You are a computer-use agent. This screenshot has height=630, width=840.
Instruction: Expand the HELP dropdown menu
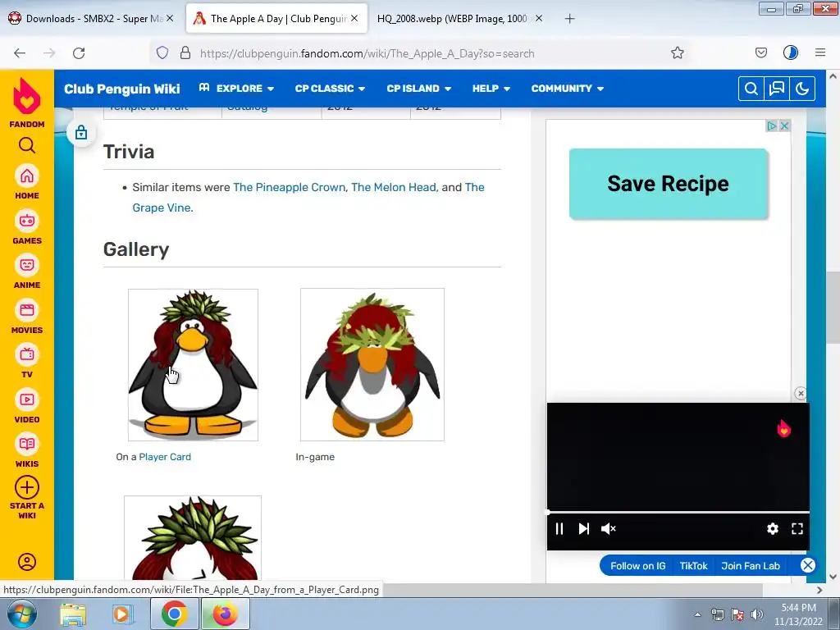click(491, 89)
